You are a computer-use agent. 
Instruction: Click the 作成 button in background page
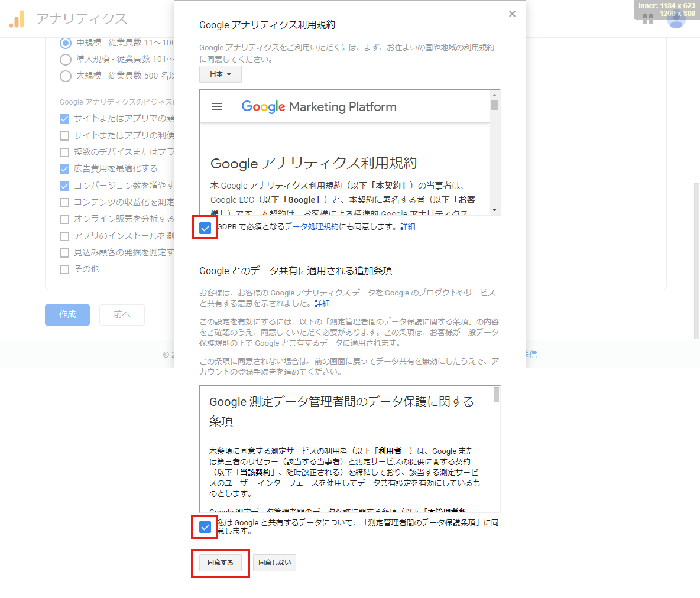pos(67,314)
